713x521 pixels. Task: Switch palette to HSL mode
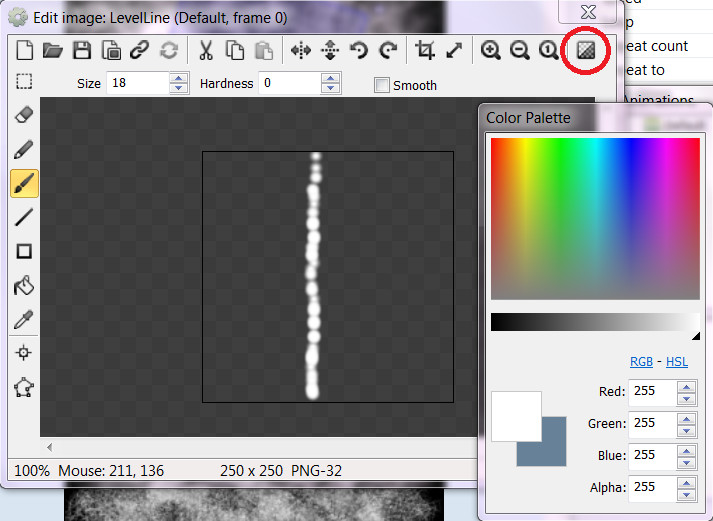coord(676,362)
